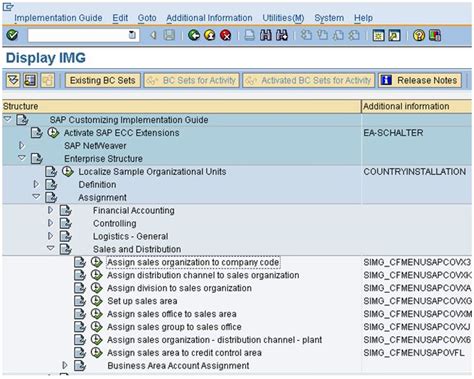Viewport: 474px width, 379px height.
Task: Click the Expand All subtree icon
Action: [x=13, y=80]
